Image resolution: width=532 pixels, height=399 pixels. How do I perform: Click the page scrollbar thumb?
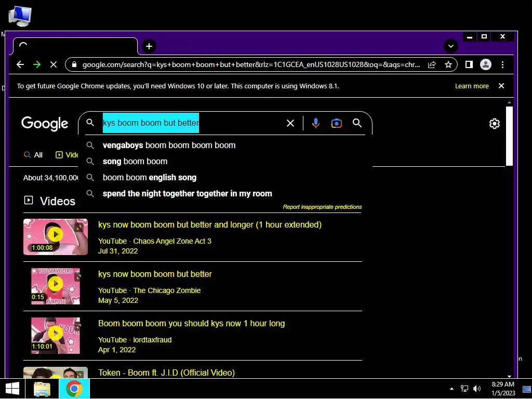pos(509,136)
